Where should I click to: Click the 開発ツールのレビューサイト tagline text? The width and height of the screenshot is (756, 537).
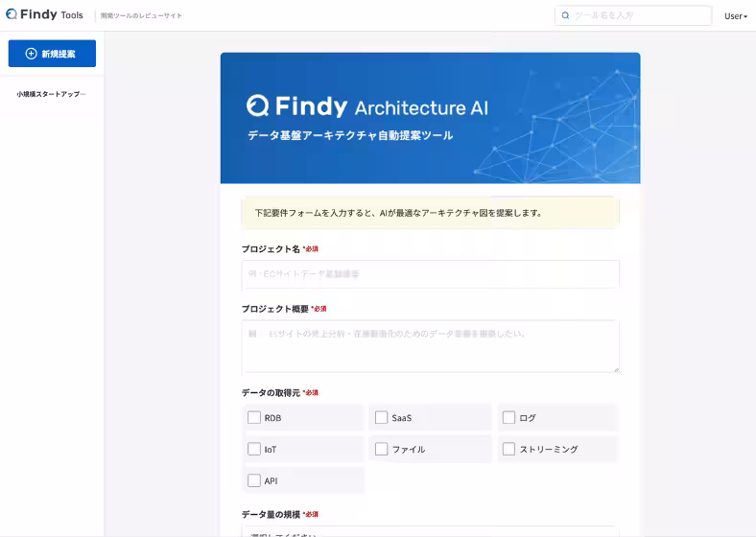click(141, 16)
